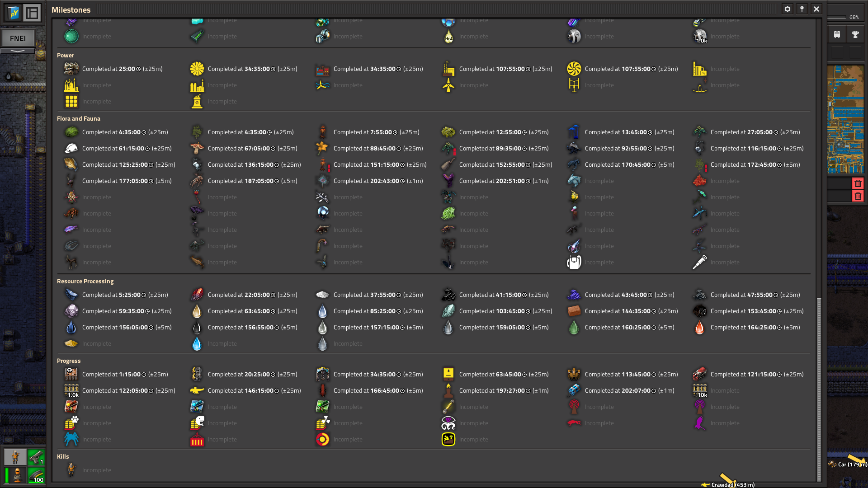Expand the chevron bar below FNEI

(18, 51)
